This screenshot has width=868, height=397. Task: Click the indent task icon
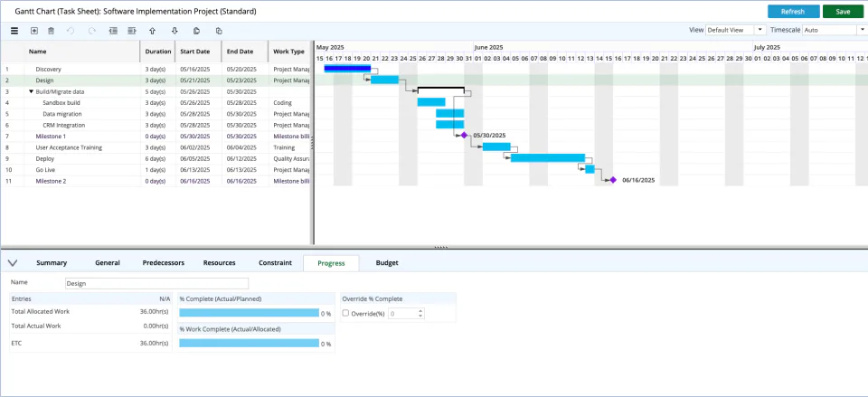(132, 31)
